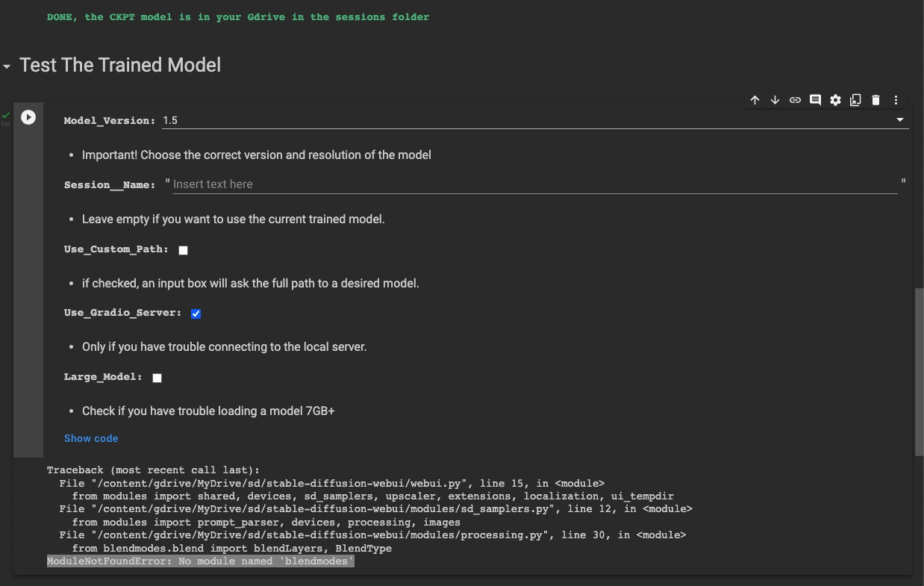Expand the Model_Version version list arrow
The width and height of the screenshot is (924, 586).
(899, 119)
